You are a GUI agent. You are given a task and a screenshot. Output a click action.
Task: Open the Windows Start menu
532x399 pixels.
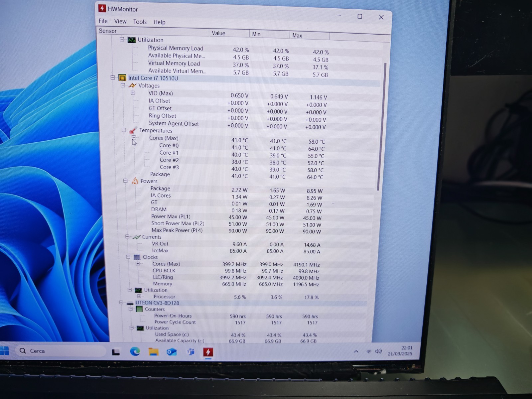(x=4, y=350)
